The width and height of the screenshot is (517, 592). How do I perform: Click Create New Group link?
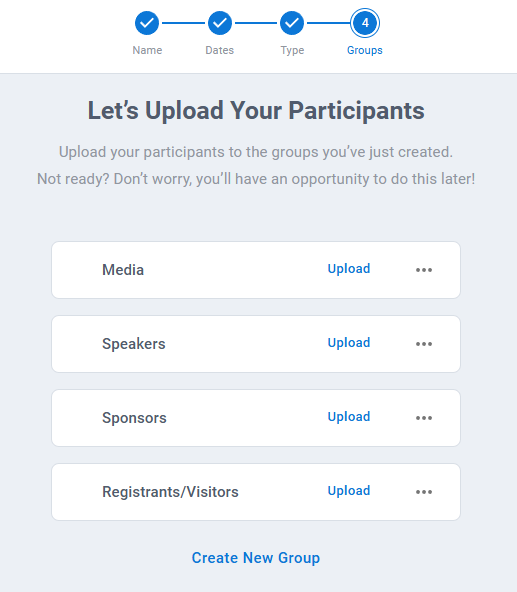256,558
